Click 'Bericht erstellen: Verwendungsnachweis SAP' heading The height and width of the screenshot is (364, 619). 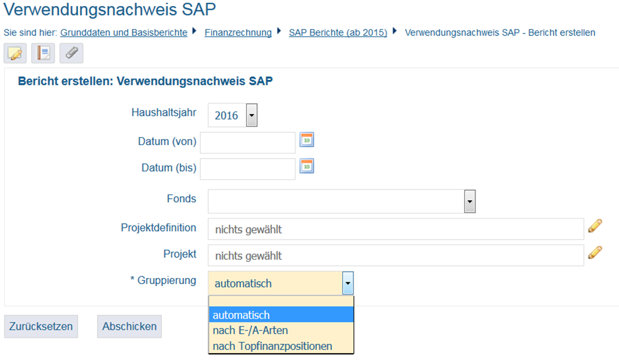click(145, 81)
